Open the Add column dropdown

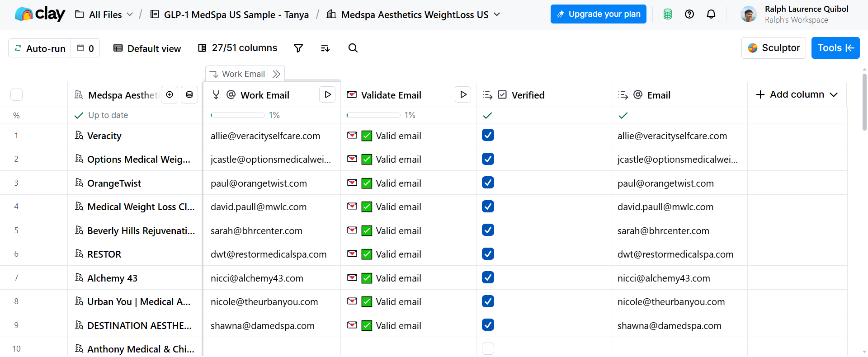tap(797, 94)
